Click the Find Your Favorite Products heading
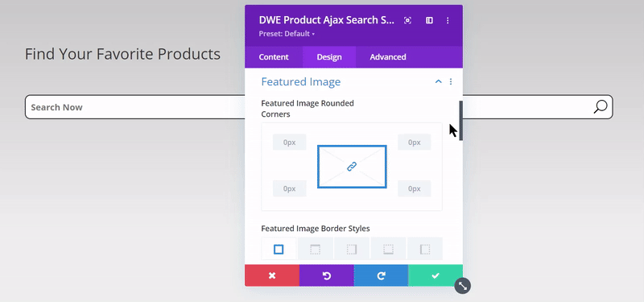This screenshot has width=644, height=302. point(122,54)
